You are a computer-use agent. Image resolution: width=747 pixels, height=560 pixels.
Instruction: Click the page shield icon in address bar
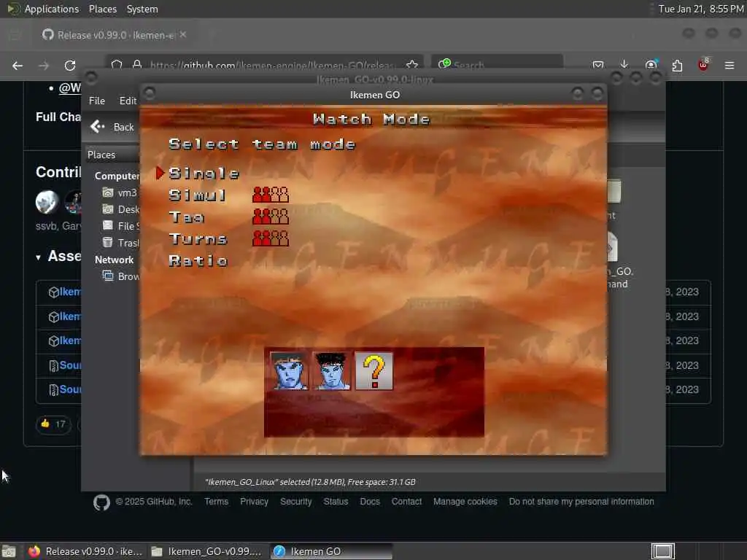pos(117,65)
